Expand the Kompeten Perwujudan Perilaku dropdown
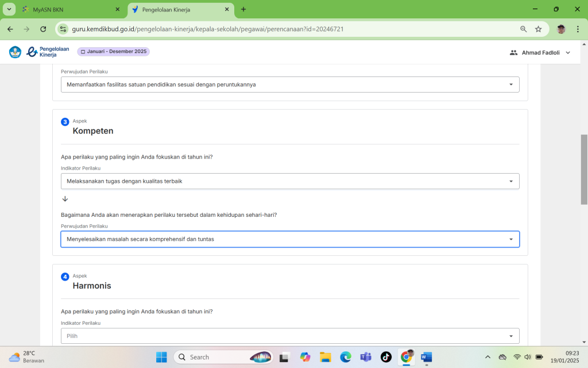This screenshot has height=368, width=588. (290, 239)
